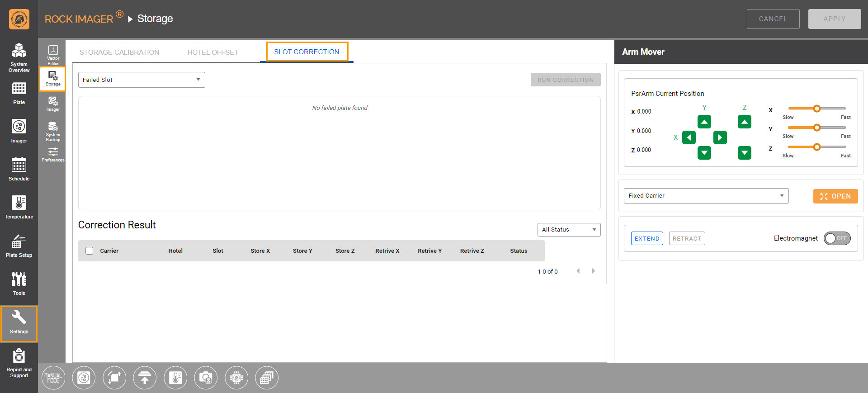868x393 pixels.
Task: Click the Manual Mode icon
Action: (53, 378)
